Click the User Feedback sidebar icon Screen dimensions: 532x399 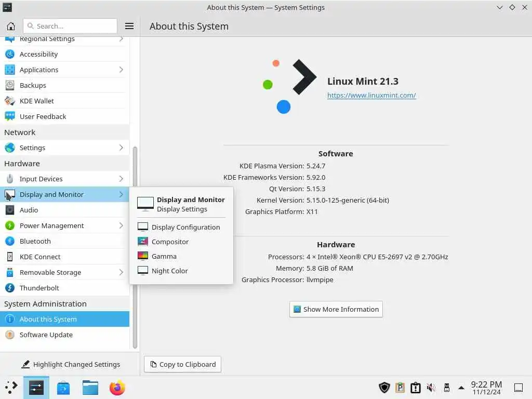(x=10, y=116)
